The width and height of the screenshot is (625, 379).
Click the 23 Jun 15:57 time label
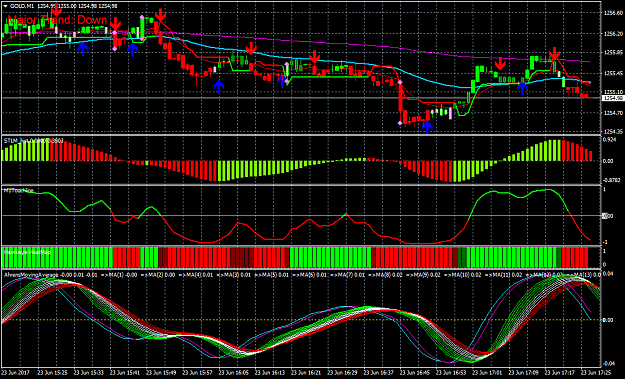click(198, 373)
